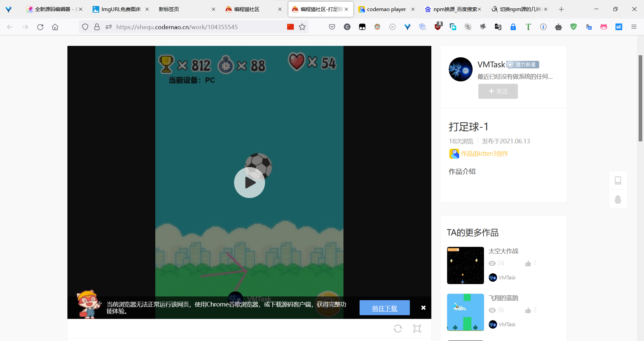Click the China flag icon in address bar

(x=290, y=27)
